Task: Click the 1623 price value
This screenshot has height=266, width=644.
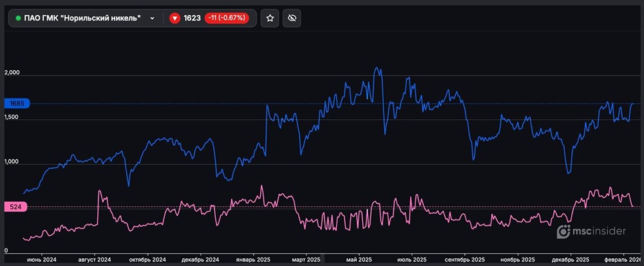Action: click(192, 18)
